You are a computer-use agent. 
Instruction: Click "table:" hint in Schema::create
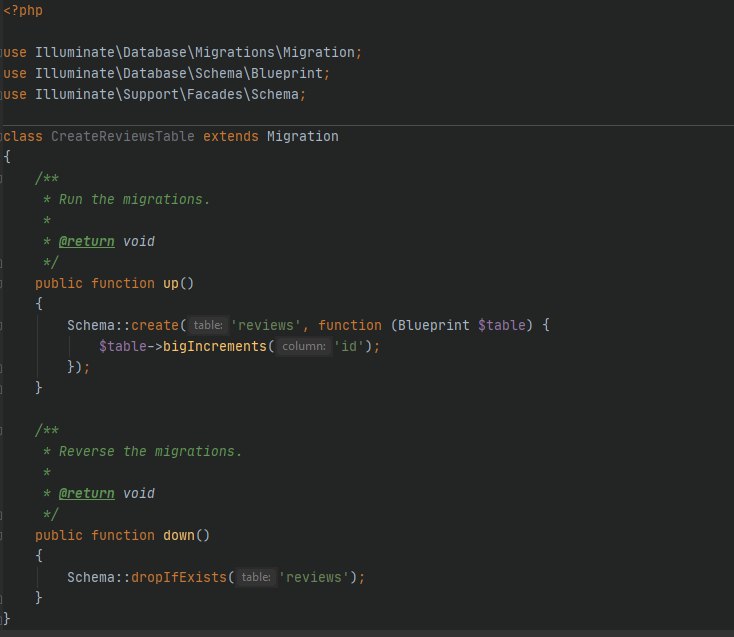point(208,325)
